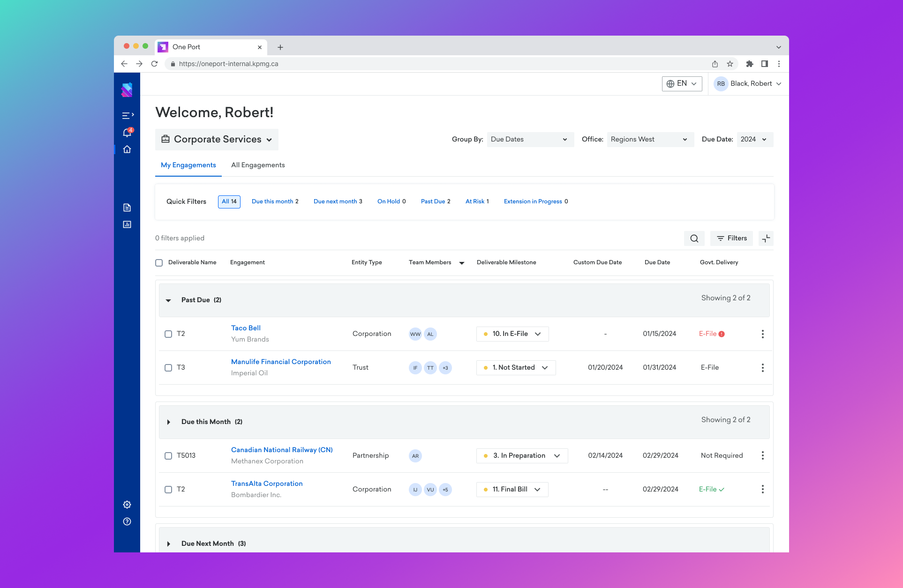Check the Taco Bell T2 row checkbox

click(168, 334)
